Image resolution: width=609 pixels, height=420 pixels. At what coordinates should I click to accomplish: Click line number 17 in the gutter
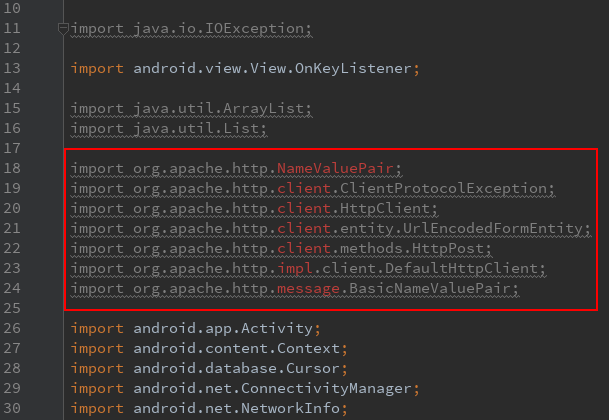click(12, 149)
